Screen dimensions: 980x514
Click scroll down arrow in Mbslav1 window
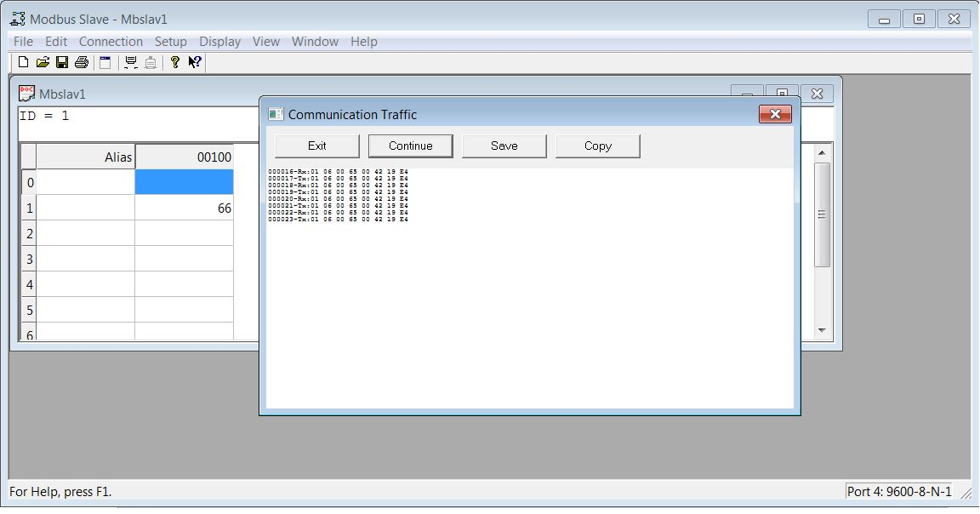(x=822, y=330)
